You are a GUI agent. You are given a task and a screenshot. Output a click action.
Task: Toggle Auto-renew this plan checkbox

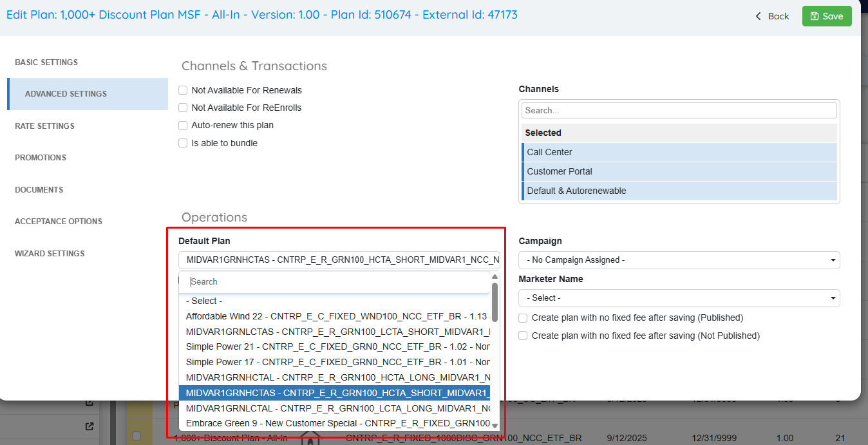(x=184, y=126)
